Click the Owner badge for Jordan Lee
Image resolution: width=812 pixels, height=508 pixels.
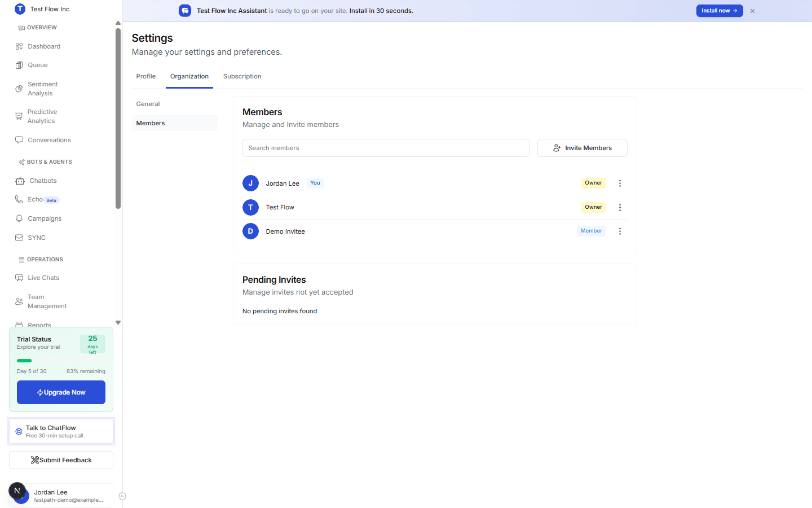pyautogui.click(x=593, y=183)
